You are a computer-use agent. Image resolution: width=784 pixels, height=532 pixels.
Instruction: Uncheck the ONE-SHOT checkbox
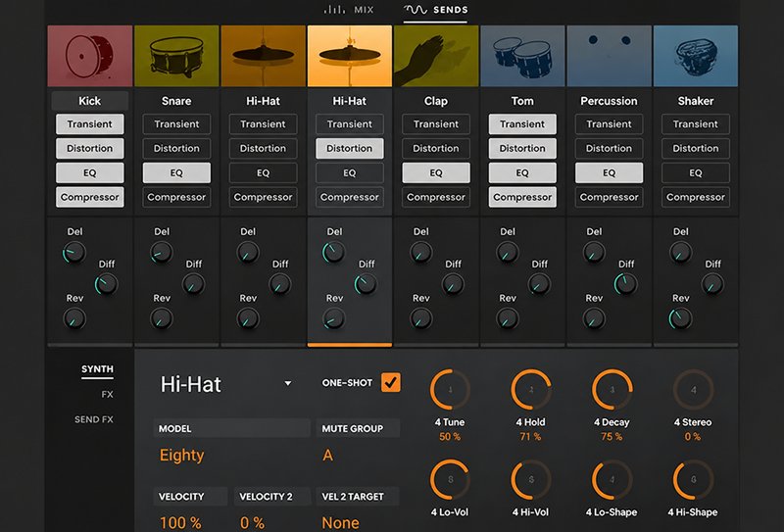(390, 382)
